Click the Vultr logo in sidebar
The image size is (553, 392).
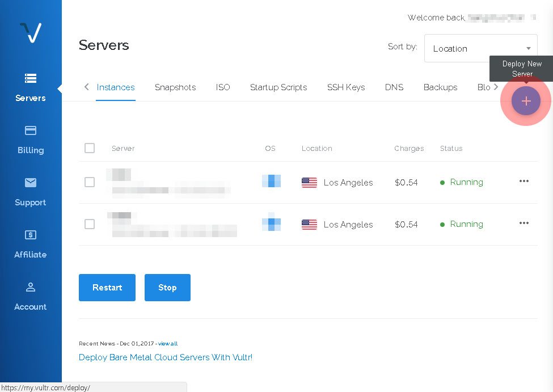[x=31, y=32]
